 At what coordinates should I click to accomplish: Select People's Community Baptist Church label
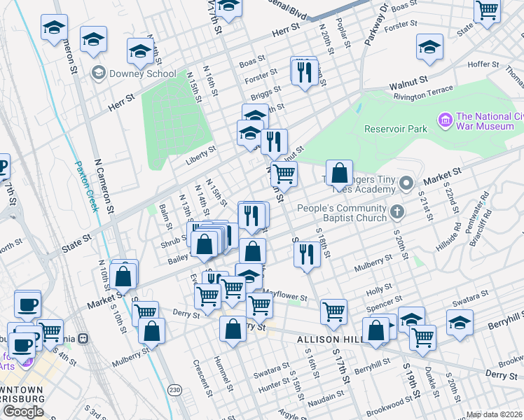(x=342, y=213)
